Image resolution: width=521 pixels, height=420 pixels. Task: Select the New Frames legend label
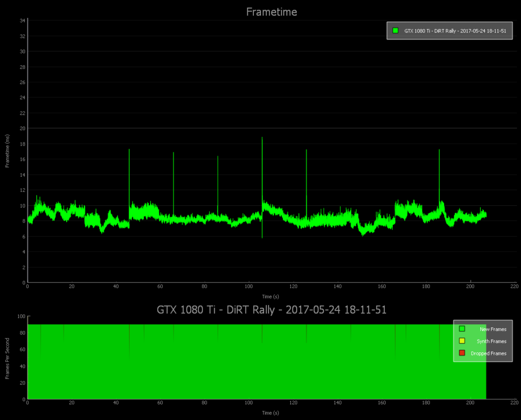tap(493, 329)
